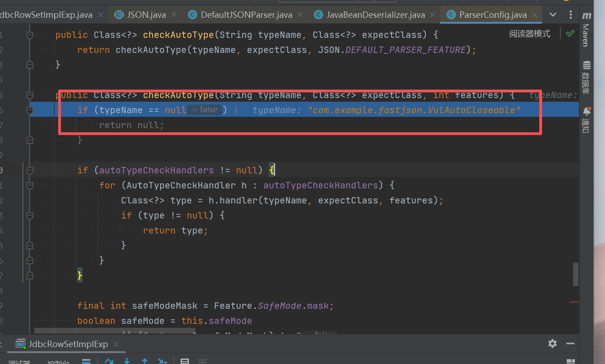The width and height of the screenshot is (605, 364).
Task: Close the JdbcRowSetImplExp debug session tab
Action: (x=116, y=344)
